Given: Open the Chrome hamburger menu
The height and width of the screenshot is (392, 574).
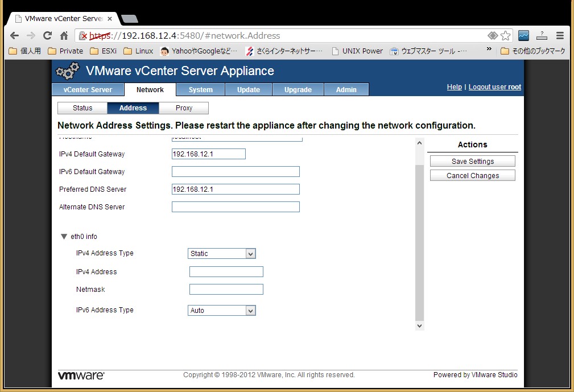Looking at the screenshot, I should pyautogui.click(x=560, y=35).
